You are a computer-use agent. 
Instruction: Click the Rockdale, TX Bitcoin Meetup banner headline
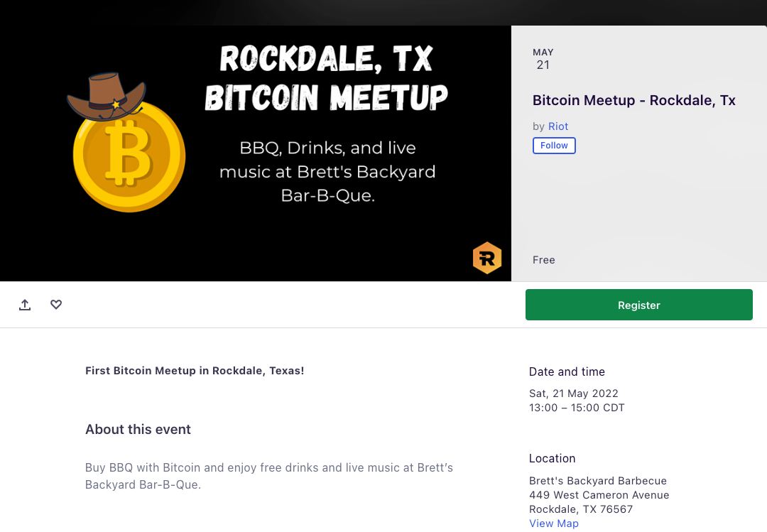326,77
